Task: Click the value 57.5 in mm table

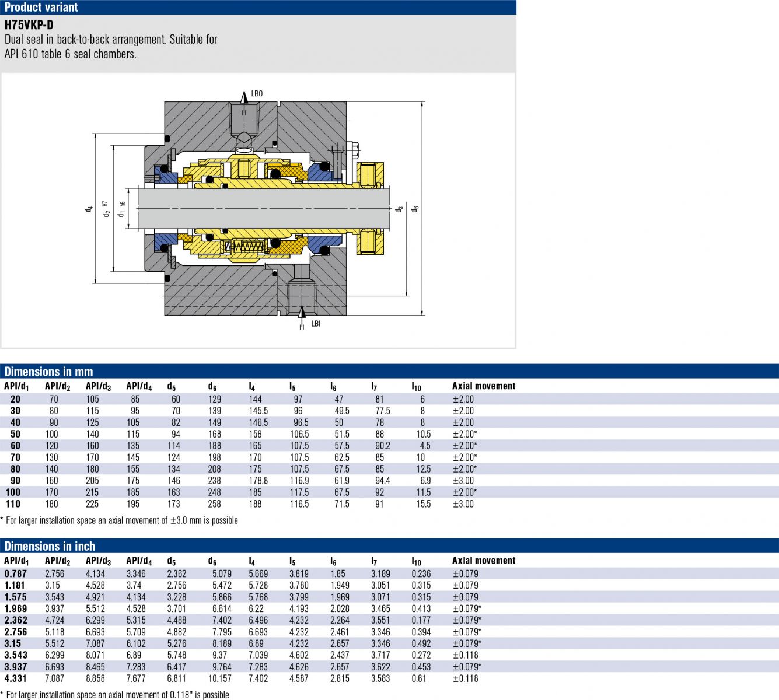Action: pyautogui.click(x=342, y=446)
